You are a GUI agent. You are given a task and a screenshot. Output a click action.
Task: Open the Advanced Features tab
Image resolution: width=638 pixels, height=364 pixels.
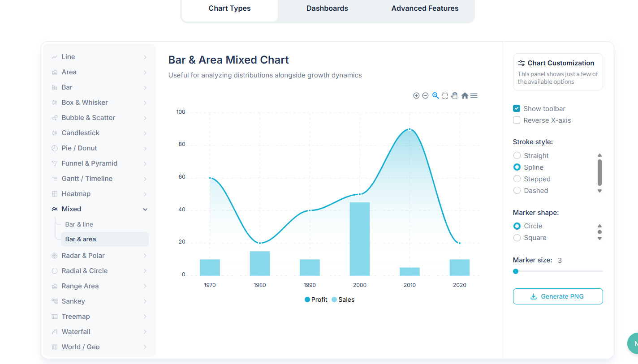pos(425,9)
